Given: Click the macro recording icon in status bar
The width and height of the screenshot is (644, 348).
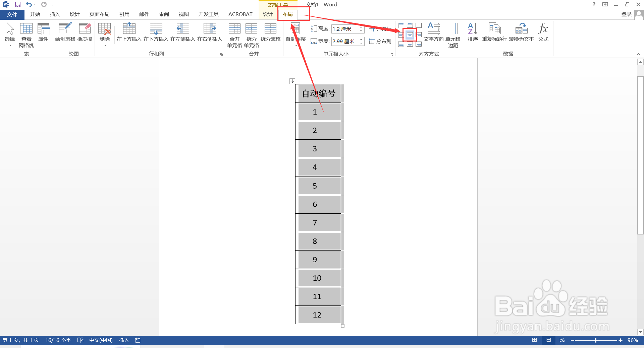Looking at the screenshot, I should pyautogui.click(x=138, y=340).
